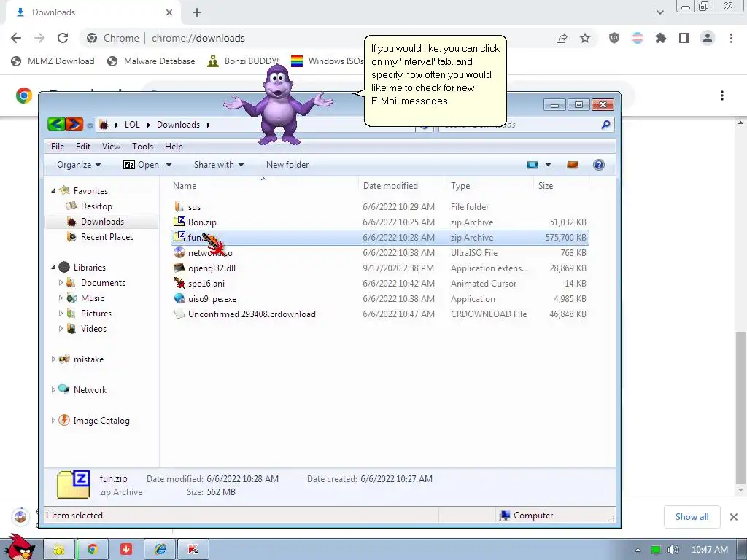
Task: Reload the Chrome page
Action: click(63, 38)
